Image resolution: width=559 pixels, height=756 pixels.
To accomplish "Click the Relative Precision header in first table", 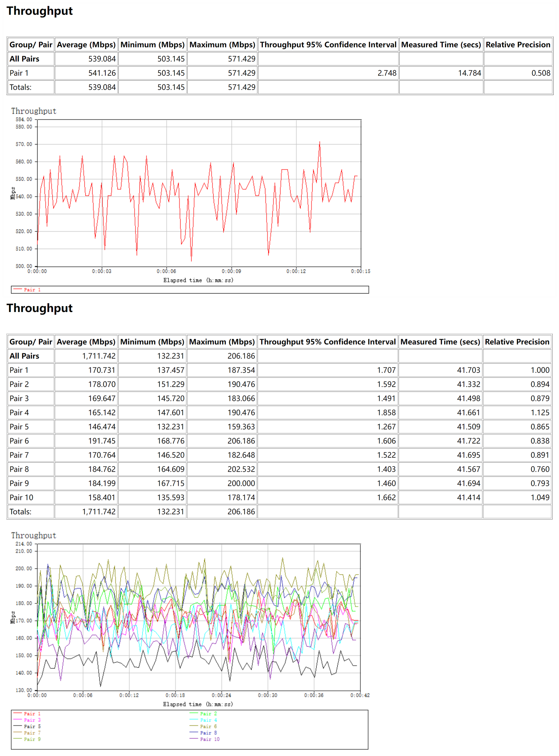I will click(518, 45).
